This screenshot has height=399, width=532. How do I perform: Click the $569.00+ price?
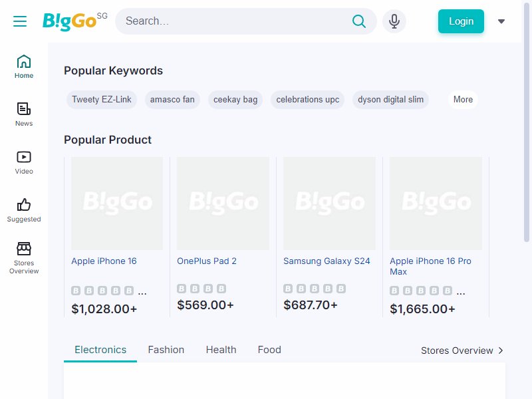[x=205, y=305]
